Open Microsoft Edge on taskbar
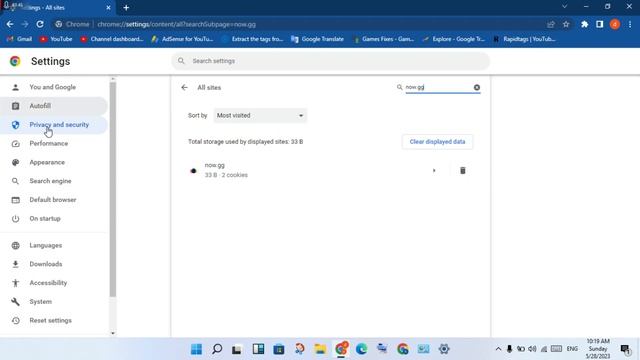The width and height of the screenshot is (640, 360). coord(361,349)
